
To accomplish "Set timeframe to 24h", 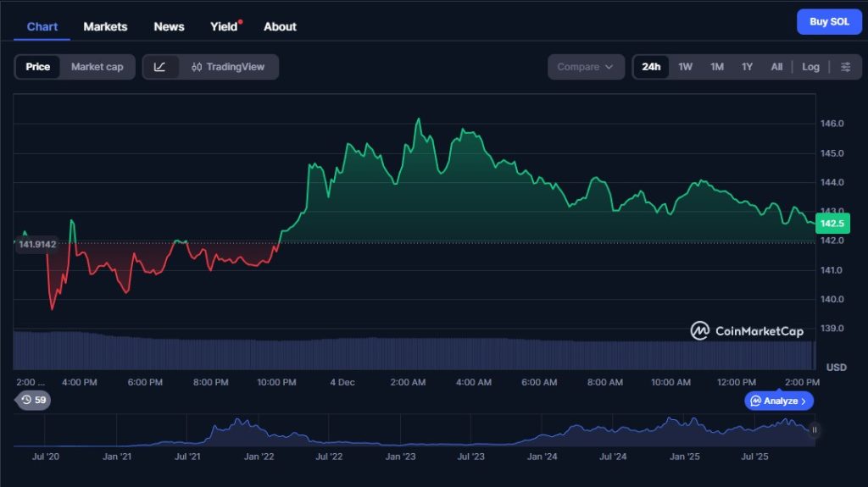I will (651, 67).
